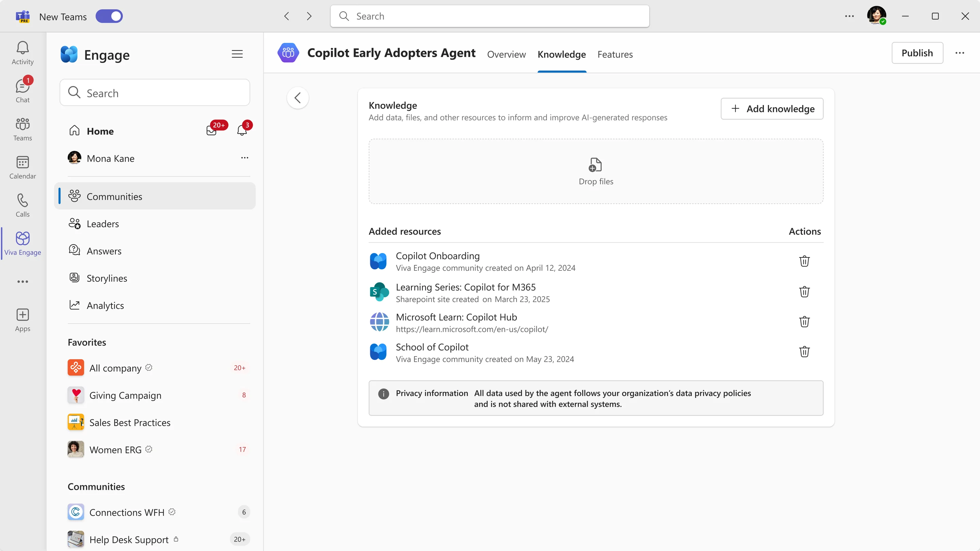Open the learn.microsoft.com copilot URL
The width and height of the screenshot is (980, 551).
click(472, 329)
